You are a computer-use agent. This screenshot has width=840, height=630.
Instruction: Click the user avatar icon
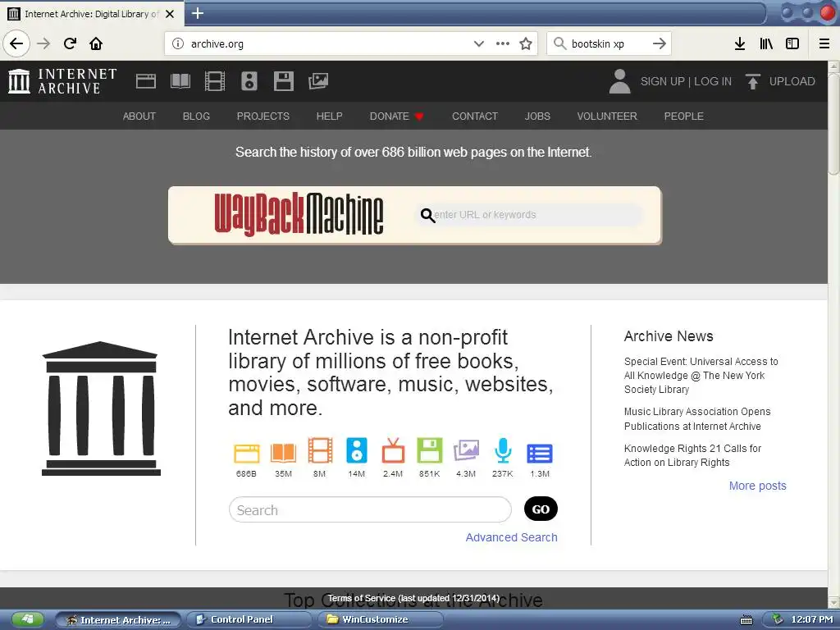(x=620, y=81)
